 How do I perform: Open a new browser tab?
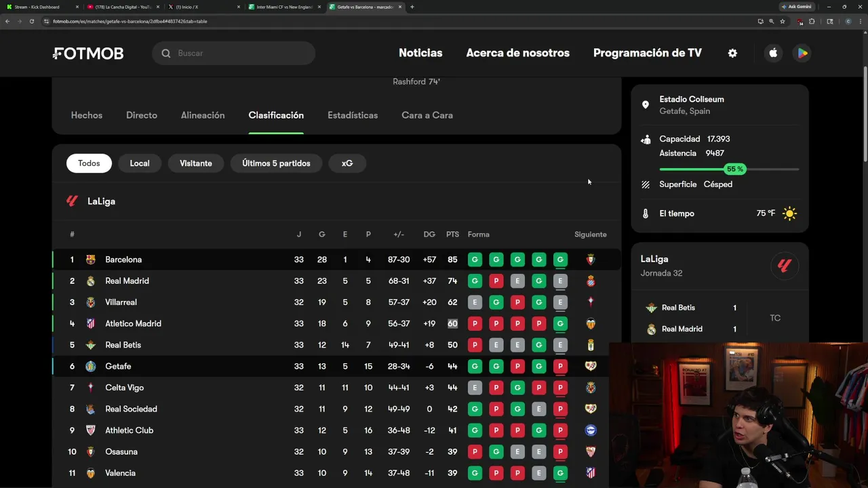[x=412, y=7]
